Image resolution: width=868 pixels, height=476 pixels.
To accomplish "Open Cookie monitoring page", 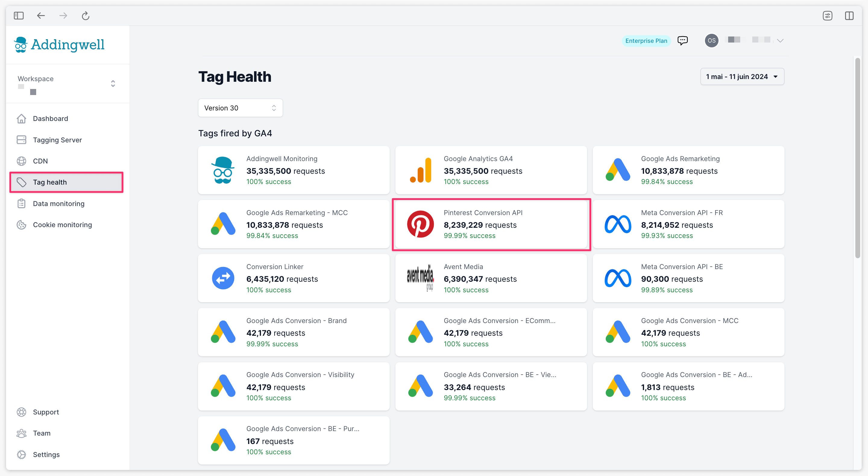I will click(x=62, y=225).
